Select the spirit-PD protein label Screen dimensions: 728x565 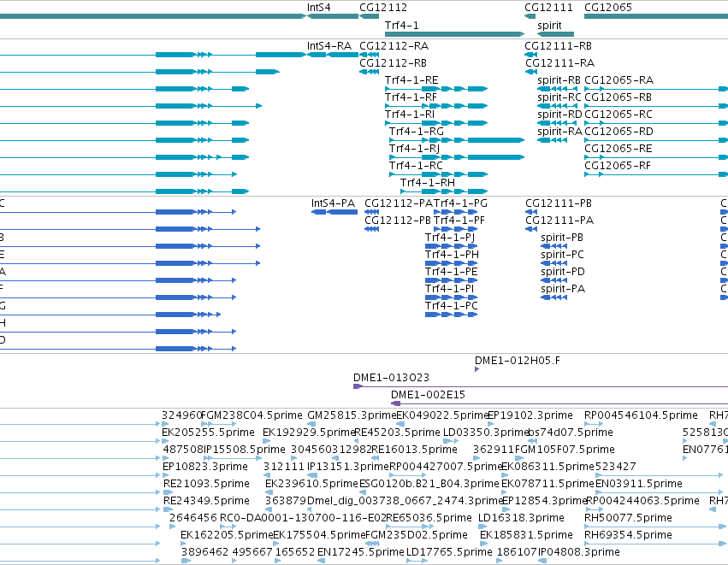click(563, 272)
